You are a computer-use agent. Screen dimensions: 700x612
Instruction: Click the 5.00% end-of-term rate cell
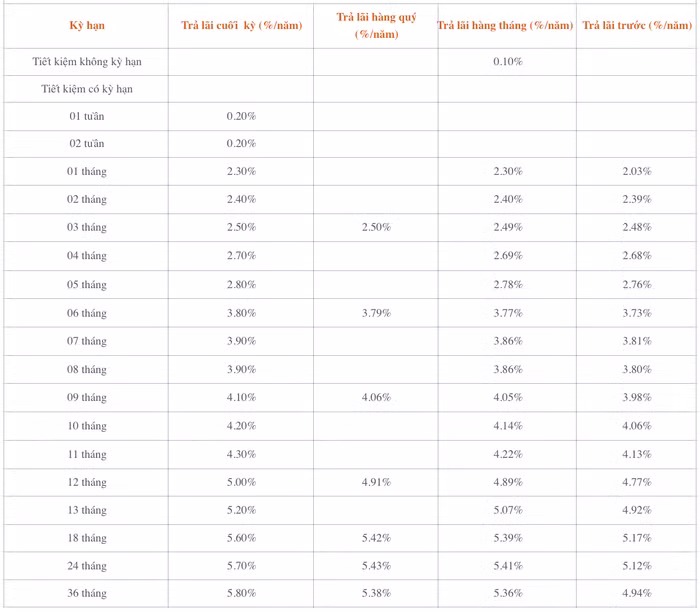coord(241,483)
